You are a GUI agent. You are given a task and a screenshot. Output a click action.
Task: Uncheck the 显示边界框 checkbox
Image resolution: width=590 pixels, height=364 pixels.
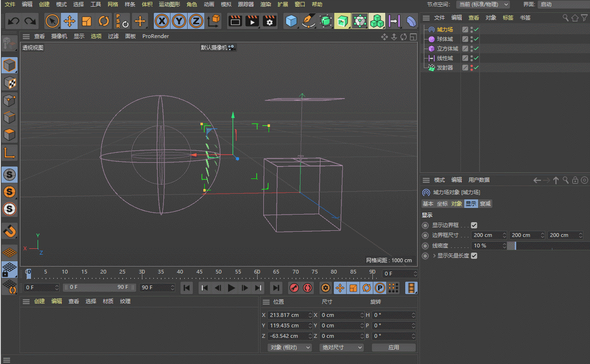click(474, 225)
